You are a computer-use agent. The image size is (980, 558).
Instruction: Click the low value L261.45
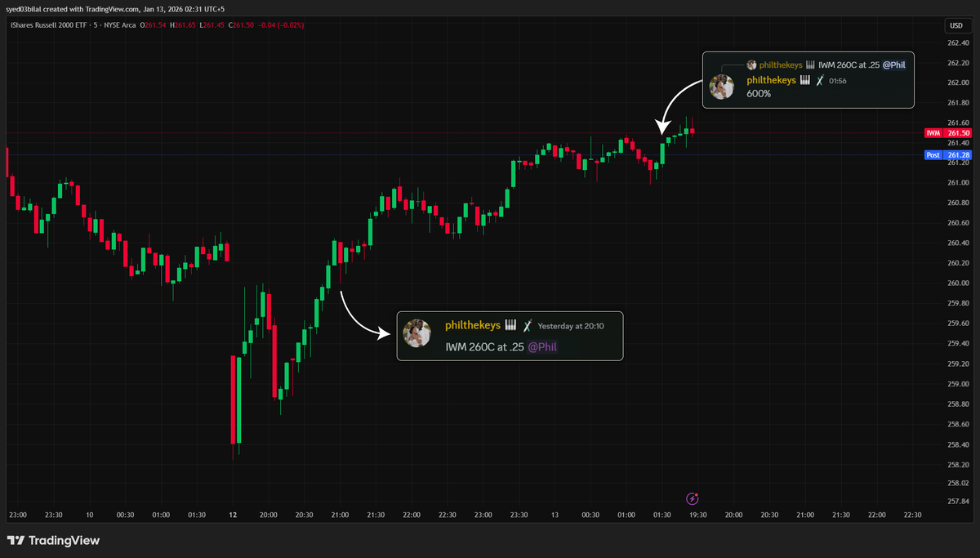(212, 26)
